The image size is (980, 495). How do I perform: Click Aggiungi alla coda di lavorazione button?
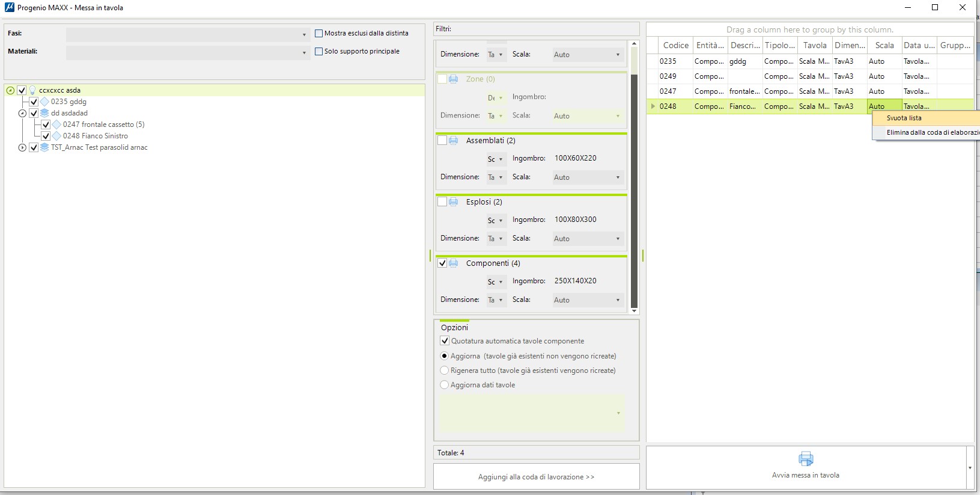(536, 476)
